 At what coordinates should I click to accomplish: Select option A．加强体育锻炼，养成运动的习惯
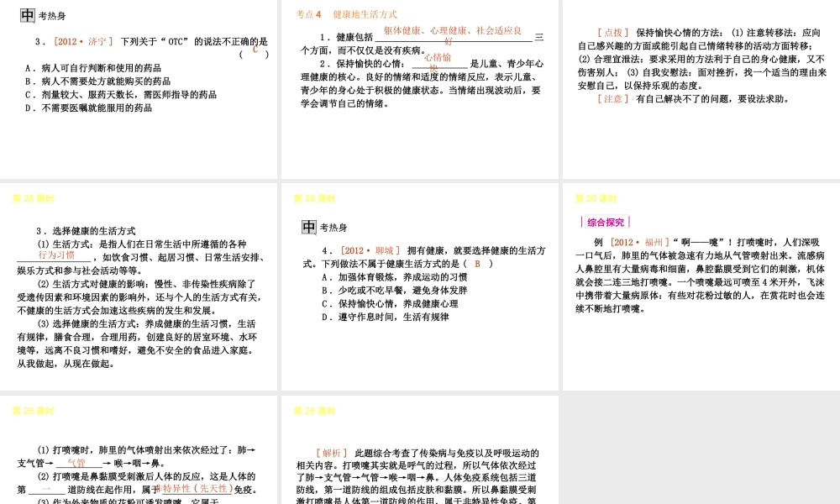click(x=394, y=277)
